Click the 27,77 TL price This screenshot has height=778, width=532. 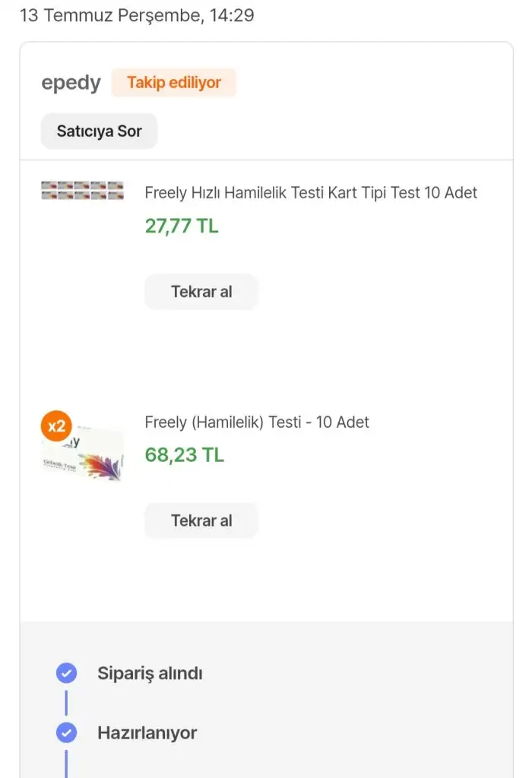(182, 226)
